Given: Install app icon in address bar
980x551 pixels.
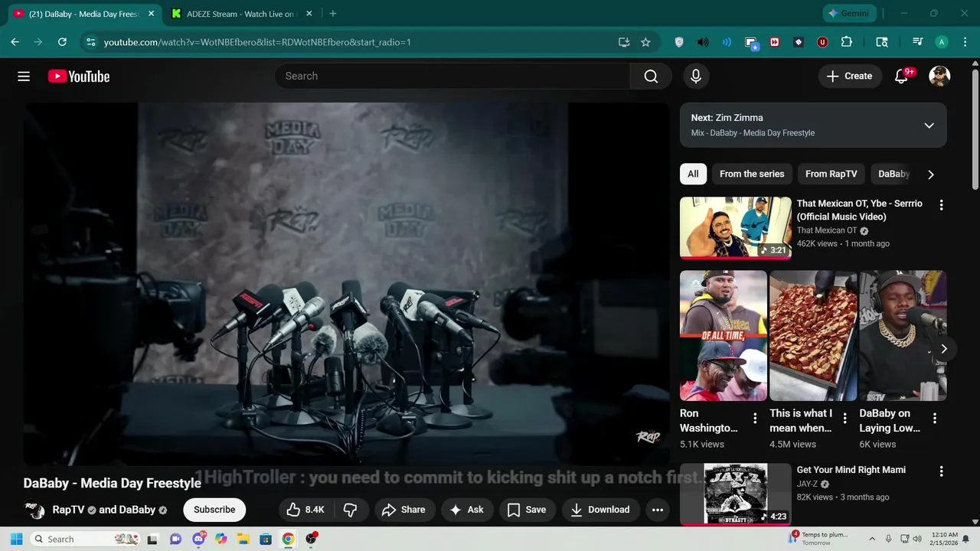Looking at the screenshot, I should pos(624,42).
